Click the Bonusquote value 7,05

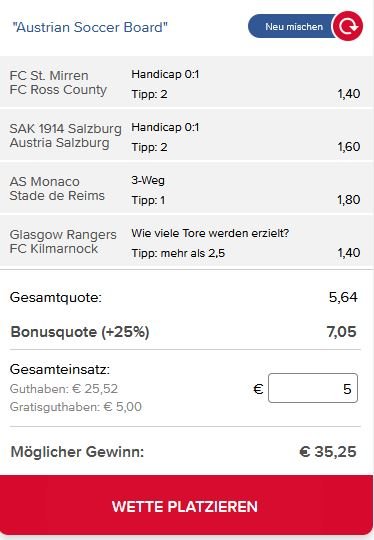click(x=342, y=332)
